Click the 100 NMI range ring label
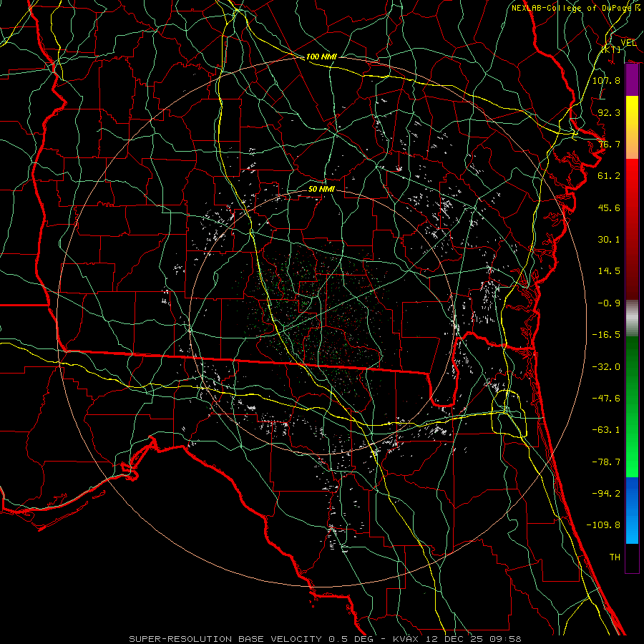 click(321, 57)
